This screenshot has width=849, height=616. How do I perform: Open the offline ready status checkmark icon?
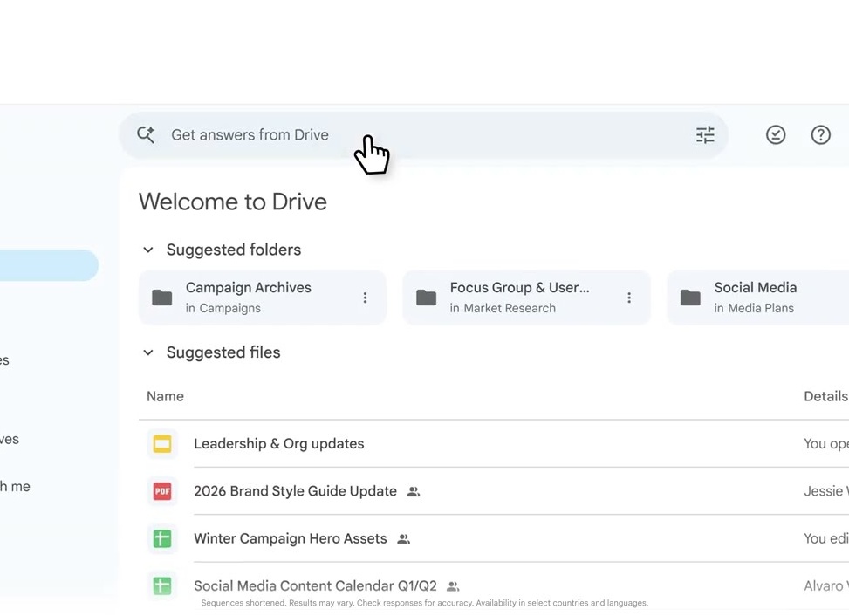point(776,134)
